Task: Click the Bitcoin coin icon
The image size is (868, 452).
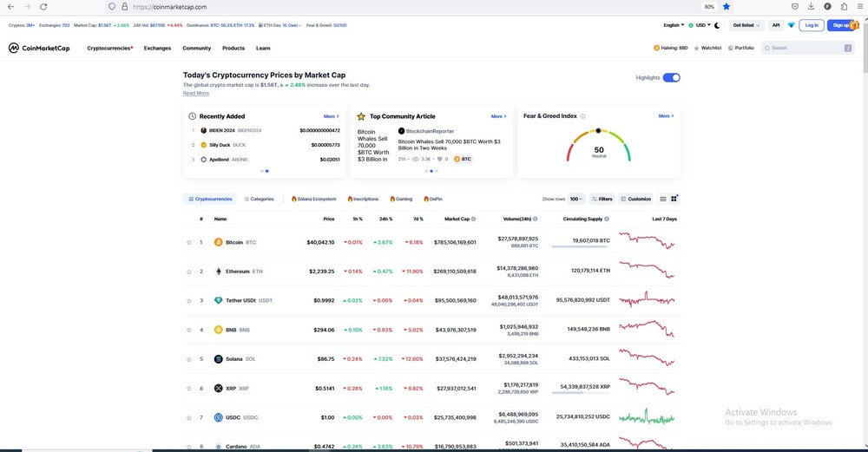Action: point(218,242)
